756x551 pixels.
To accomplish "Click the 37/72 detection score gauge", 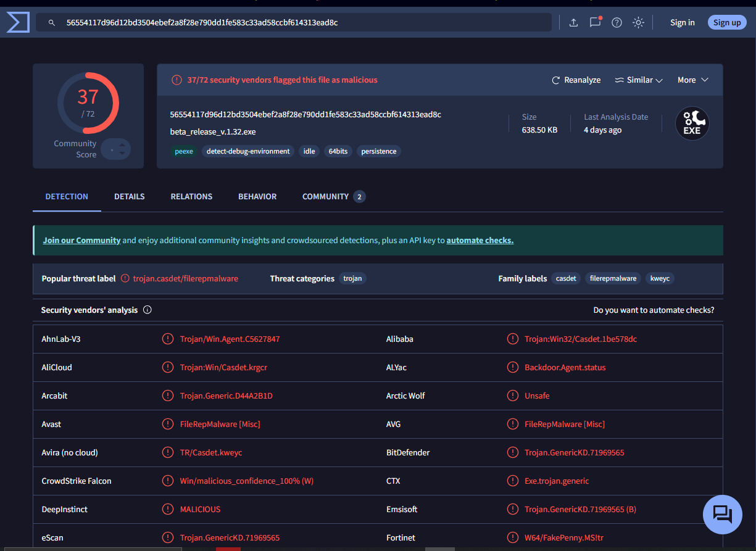I will click(88, 103).
